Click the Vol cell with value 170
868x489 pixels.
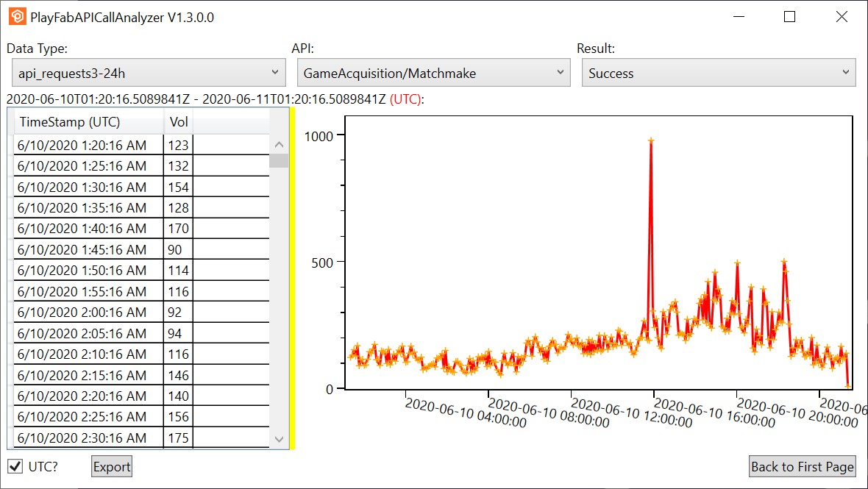click(x=178, y=229)
